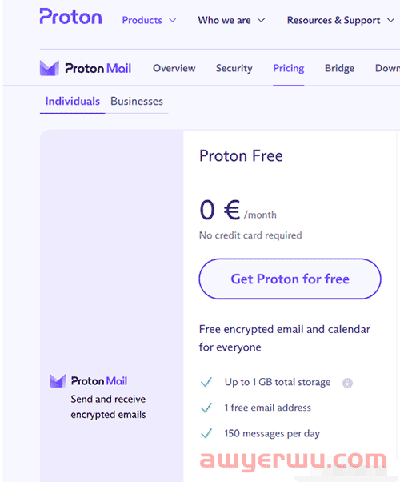Open the partially visible Download nav link

(387, 68)
